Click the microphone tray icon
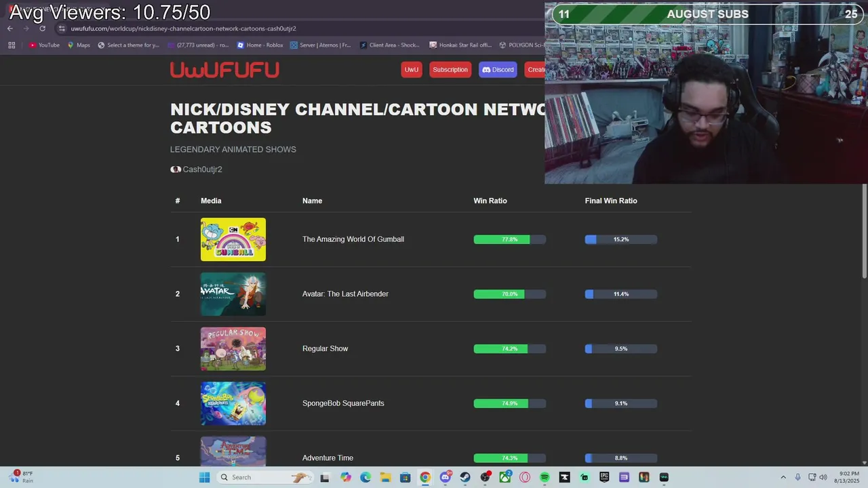Viewport: 868px width, 488px height. click(x=797, y=477)
